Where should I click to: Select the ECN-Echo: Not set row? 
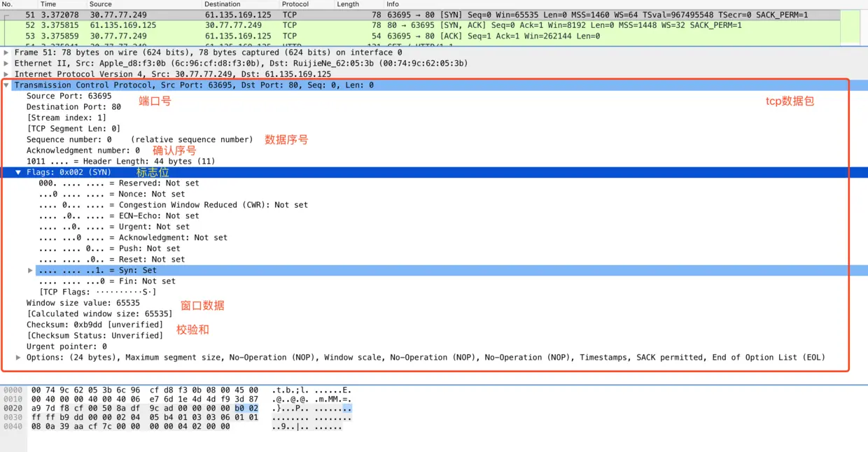pos(119,216)
